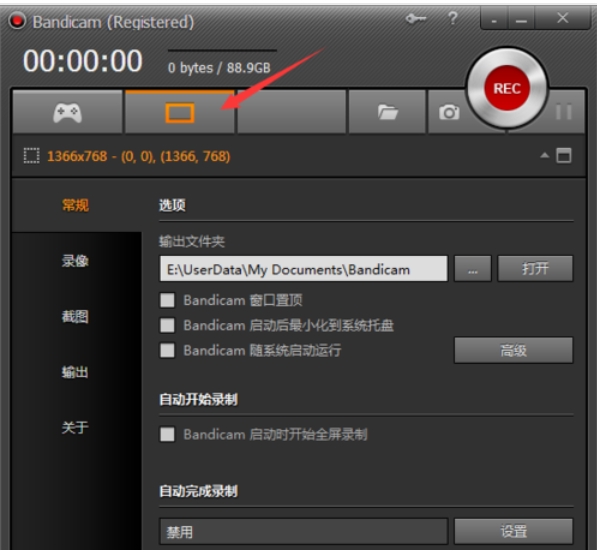
Task: Click the pause icon beside REC
Action: 563,112
